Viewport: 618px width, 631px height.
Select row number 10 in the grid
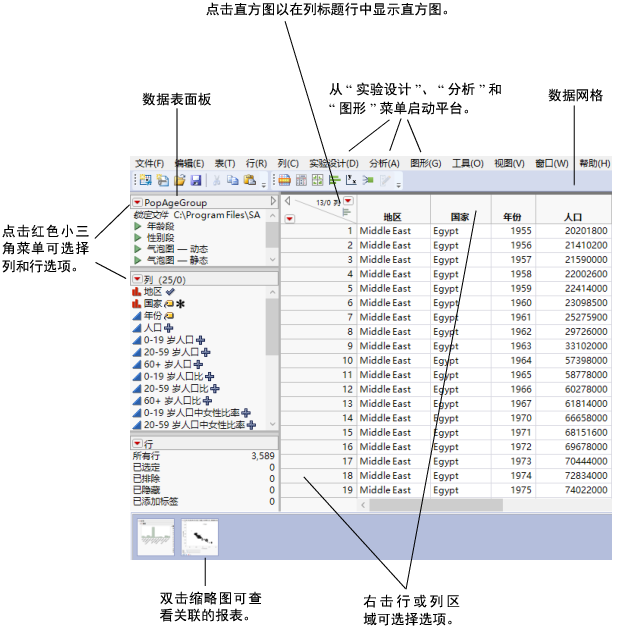pyautogui.click(x=319, y=361)
